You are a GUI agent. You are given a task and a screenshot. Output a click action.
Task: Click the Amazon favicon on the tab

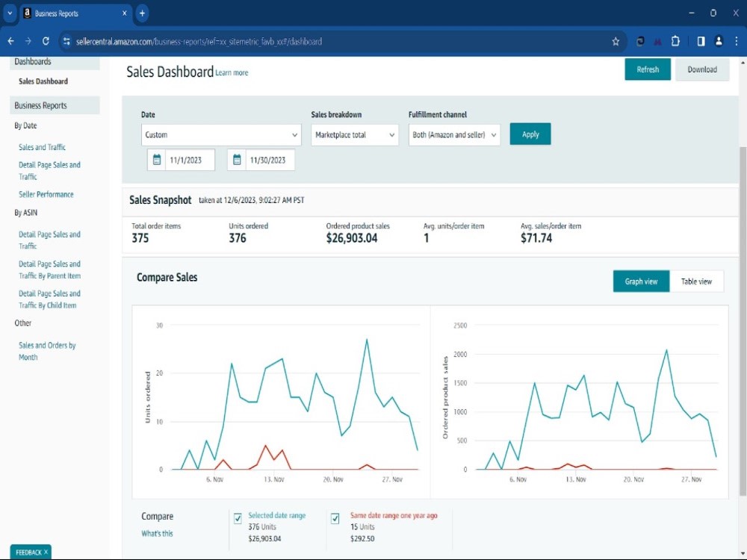coord(27,13)
